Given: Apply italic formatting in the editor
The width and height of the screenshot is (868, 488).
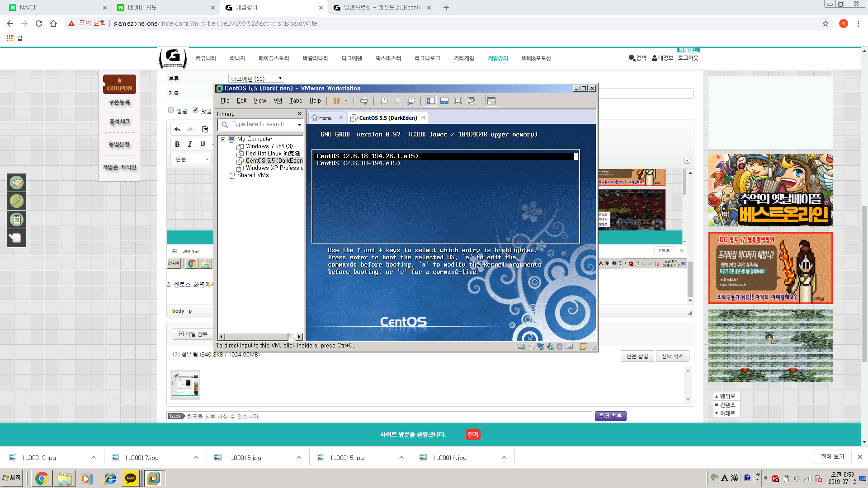Looking at the screenshot, I should coord(190,144).
